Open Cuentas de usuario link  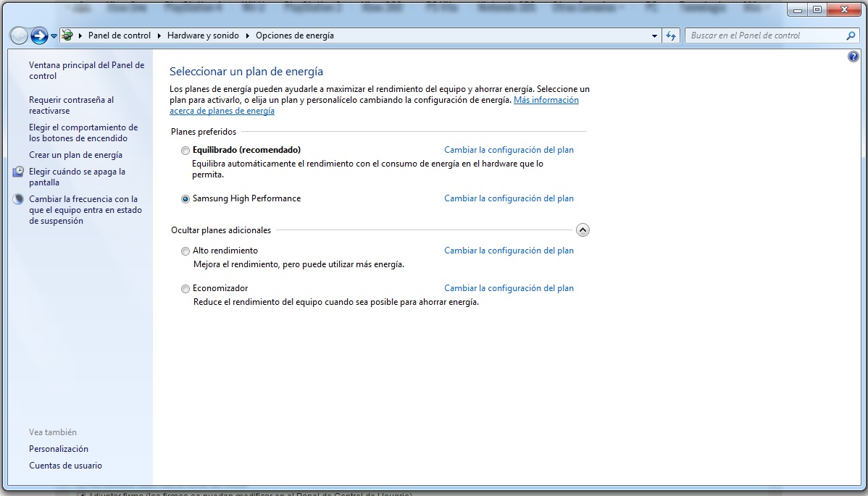click(x=65, y=466)
